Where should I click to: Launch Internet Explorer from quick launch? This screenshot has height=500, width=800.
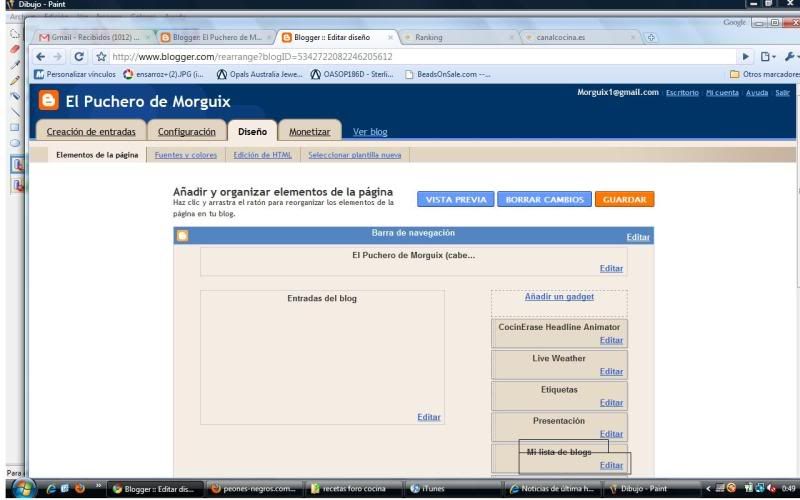tap(51, 488)
